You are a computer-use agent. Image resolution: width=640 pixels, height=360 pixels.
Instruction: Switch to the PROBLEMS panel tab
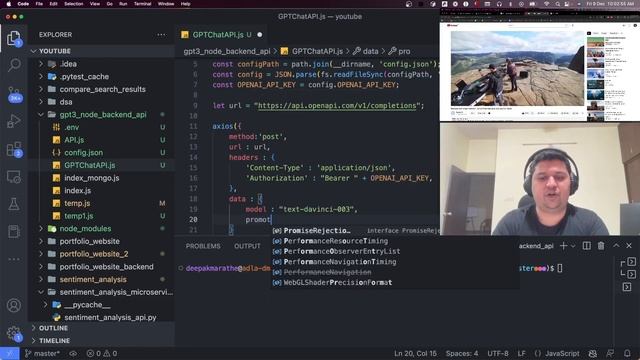pos(203,246)
